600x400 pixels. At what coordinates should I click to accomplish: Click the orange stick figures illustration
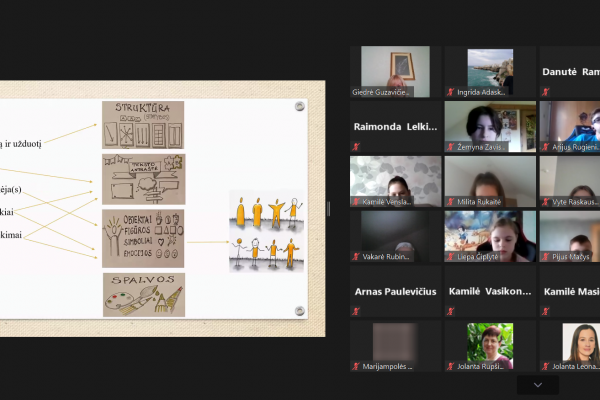point(266,231)
